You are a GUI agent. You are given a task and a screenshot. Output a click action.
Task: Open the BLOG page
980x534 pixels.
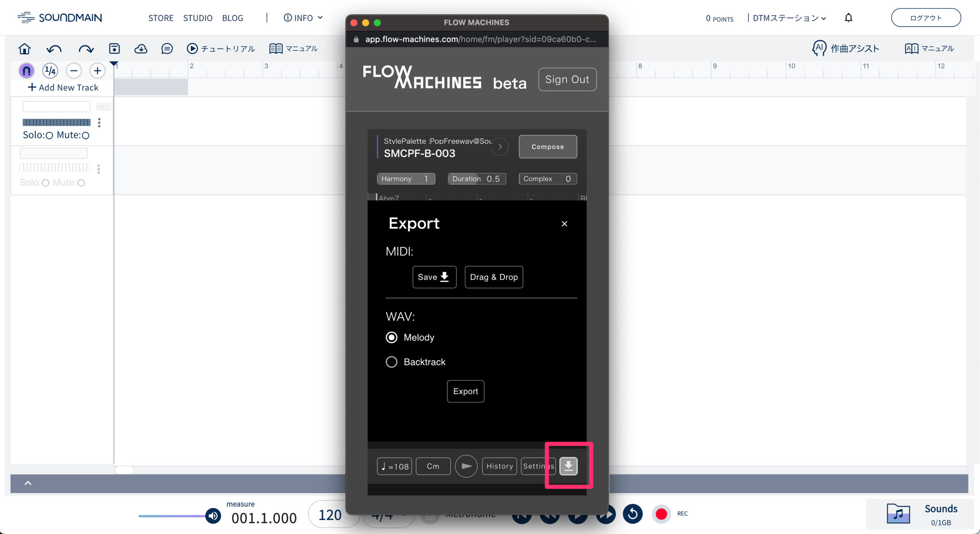tap(232, 18)
